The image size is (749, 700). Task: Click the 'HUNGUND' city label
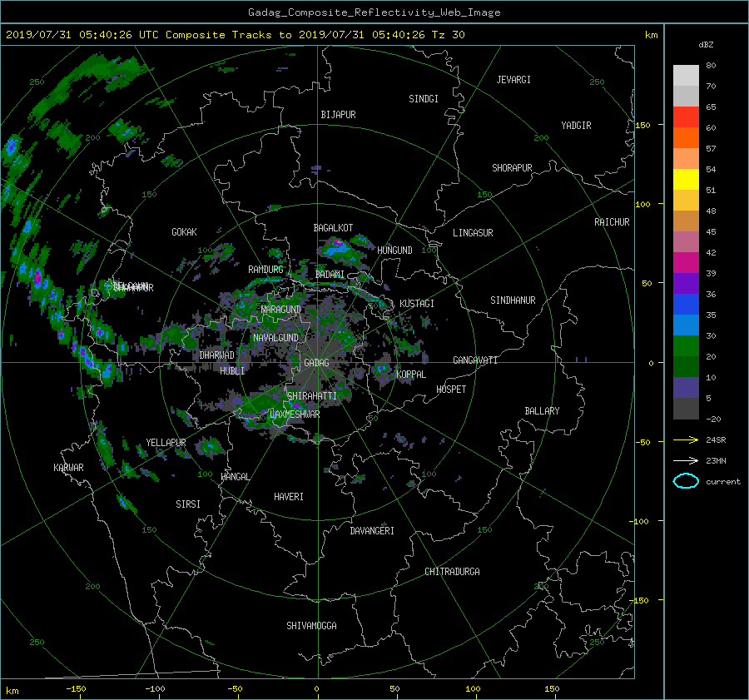pyautogui.click(x=394, y=251)
